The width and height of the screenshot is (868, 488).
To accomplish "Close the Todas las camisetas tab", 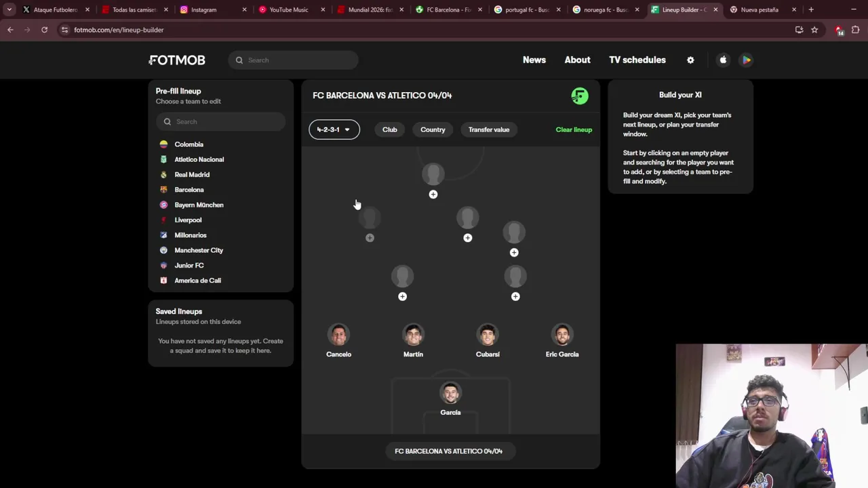I will pos(165,9).
